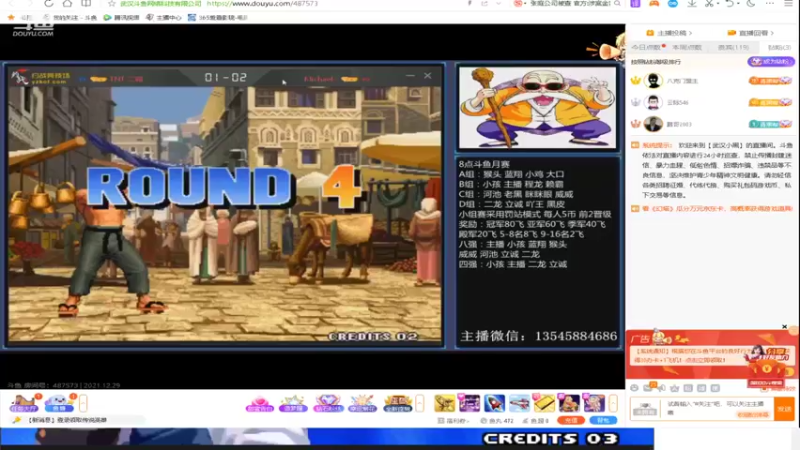This screenshot has width=800, height=450.
Task: Toggle night mode moon icon
Action: (751, 4)
